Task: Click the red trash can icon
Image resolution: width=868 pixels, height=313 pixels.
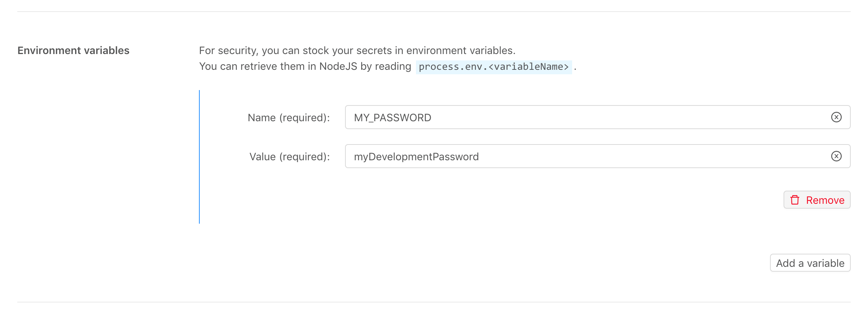Action: click(x=795, y=200)
